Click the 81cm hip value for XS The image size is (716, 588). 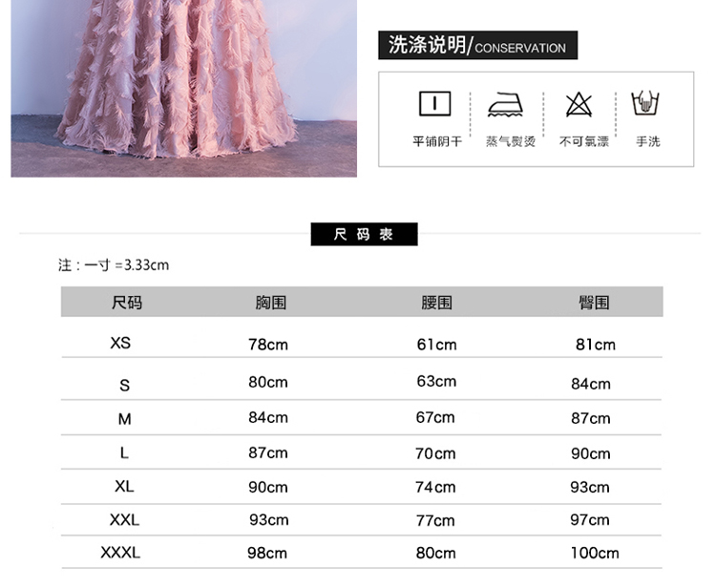coord(596,345)
